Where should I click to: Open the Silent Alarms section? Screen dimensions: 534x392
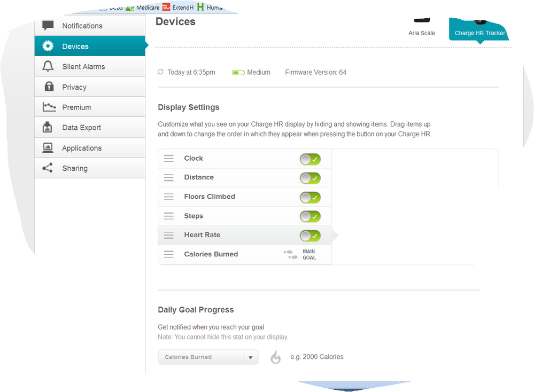click(90, 66)
